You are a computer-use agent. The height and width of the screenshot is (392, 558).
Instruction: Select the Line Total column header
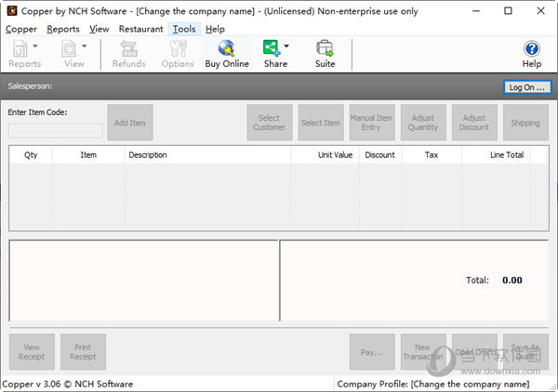click(496, 155)
